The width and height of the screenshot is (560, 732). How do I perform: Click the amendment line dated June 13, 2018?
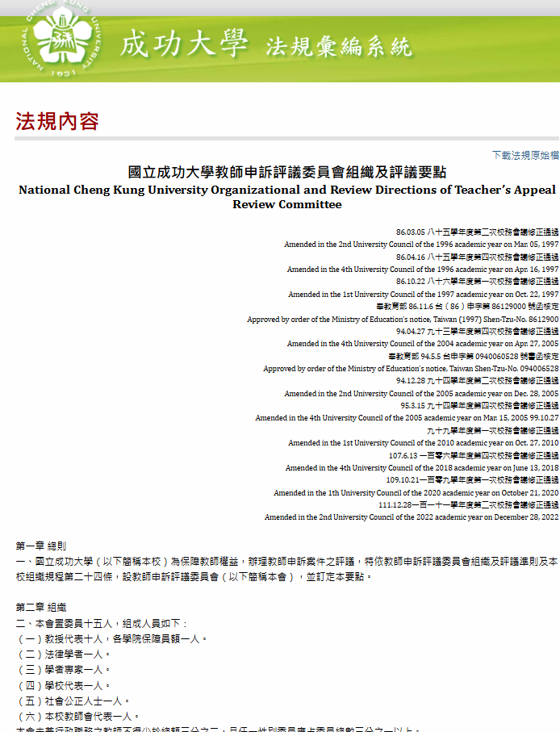point(421,468)
